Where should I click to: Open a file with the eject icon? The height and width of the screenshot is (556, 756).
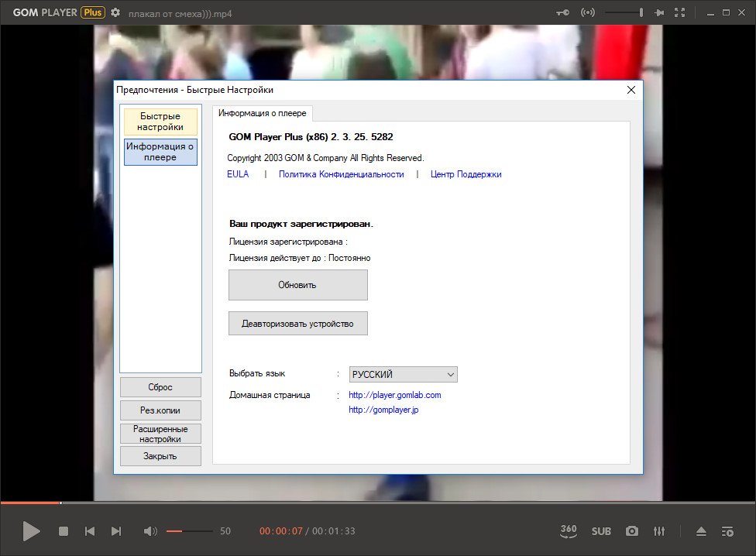(701, 531)
